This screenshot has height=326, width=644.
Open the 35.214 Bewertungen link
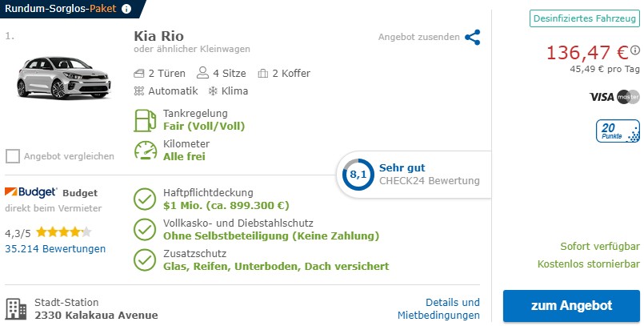coord(55,249)
